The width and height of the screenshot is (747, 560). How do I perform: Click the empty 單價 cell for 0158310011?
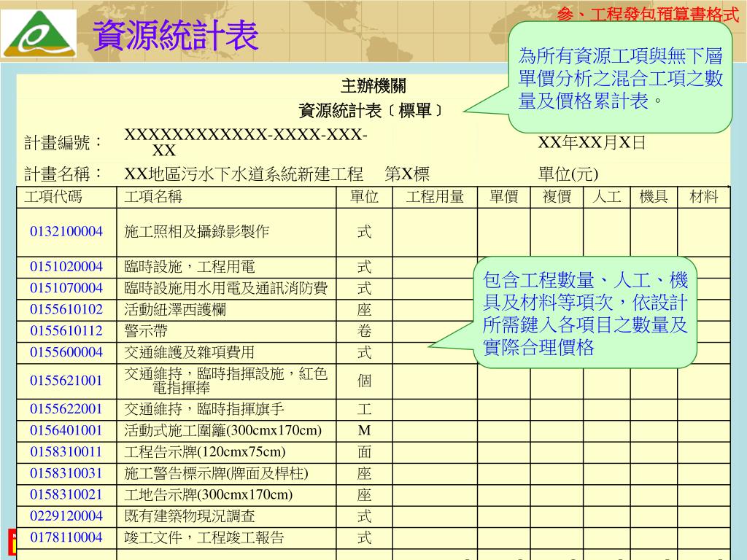click(504, 452)
